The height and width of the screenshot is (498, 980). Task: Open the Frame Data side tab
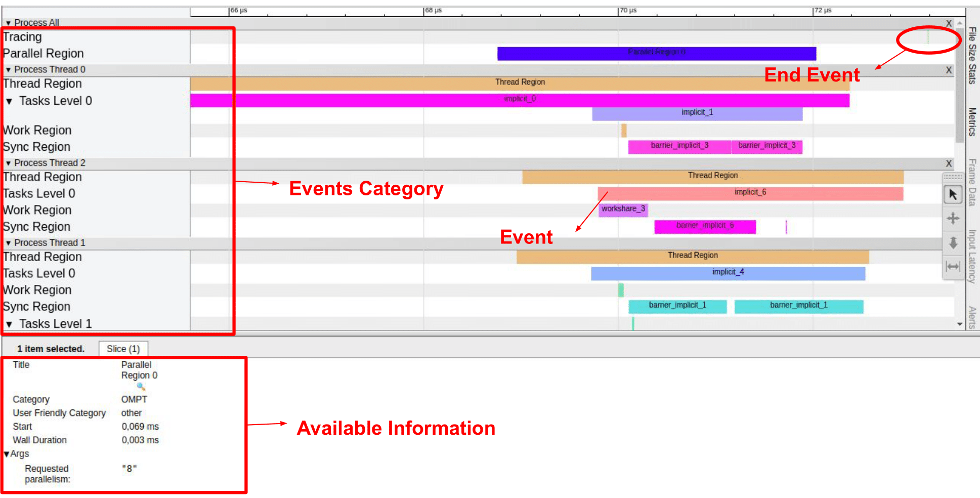(971, 182)
